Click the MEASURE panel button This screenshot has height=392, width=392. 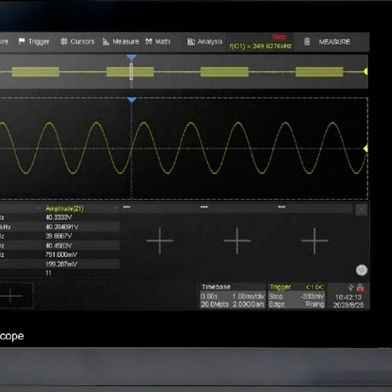334,42
